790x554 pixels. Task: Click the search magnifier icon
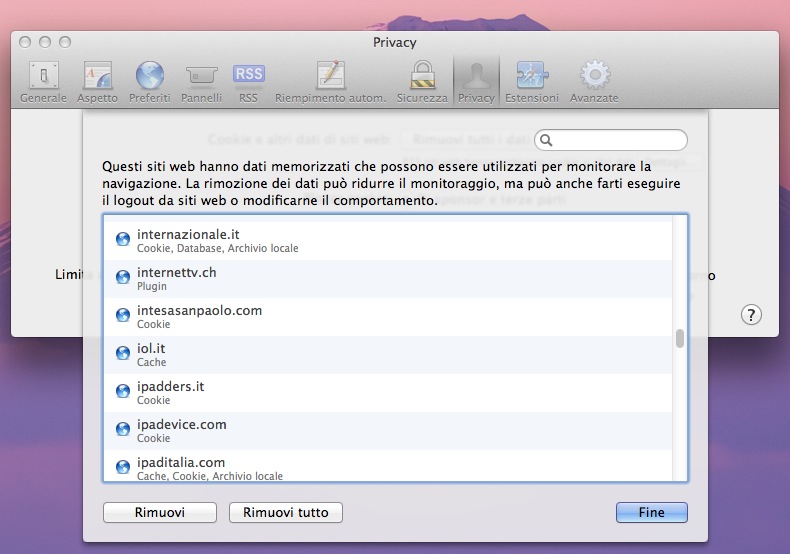pyautogui.click(x=546, y=140)
